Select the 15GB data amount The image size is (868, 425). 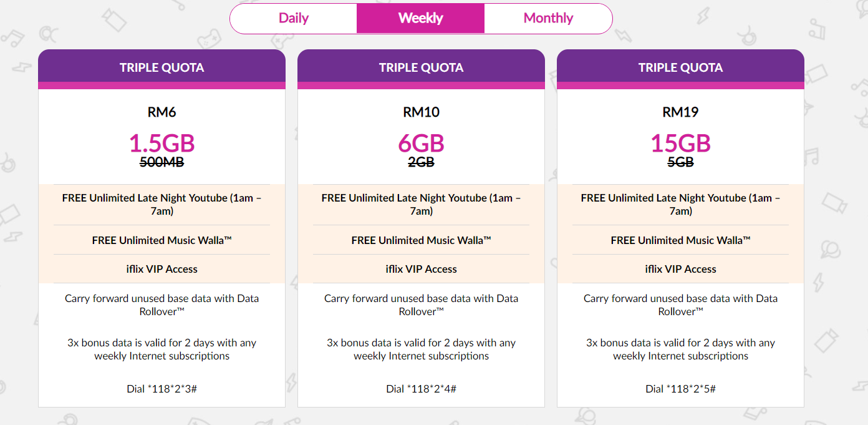click(x=680, y=144)
